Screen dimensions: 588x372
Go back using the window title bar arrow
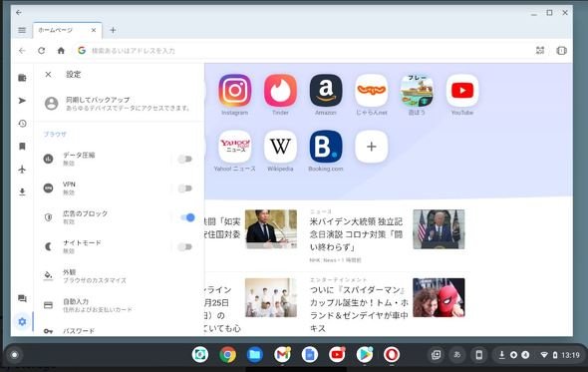tap(19, 12)
